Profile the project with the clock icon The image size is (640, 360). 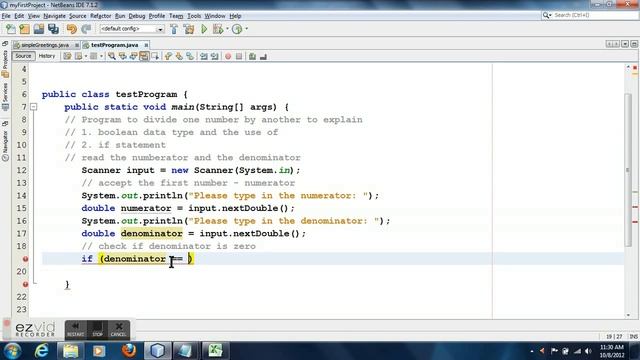(237, 29)
